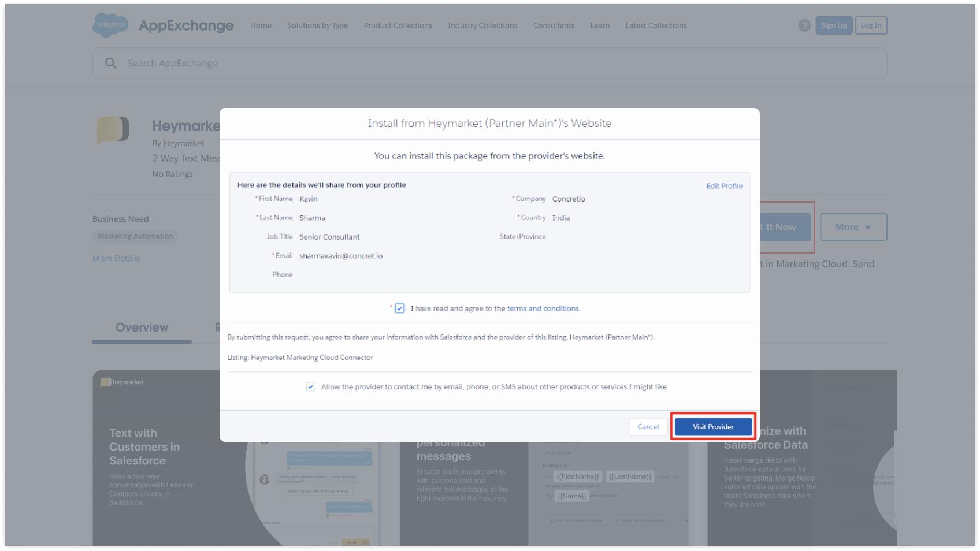The image size is (980, 551).
Task: Open the Salesforce Data thumbnail
Action: [x=802, y=458]
